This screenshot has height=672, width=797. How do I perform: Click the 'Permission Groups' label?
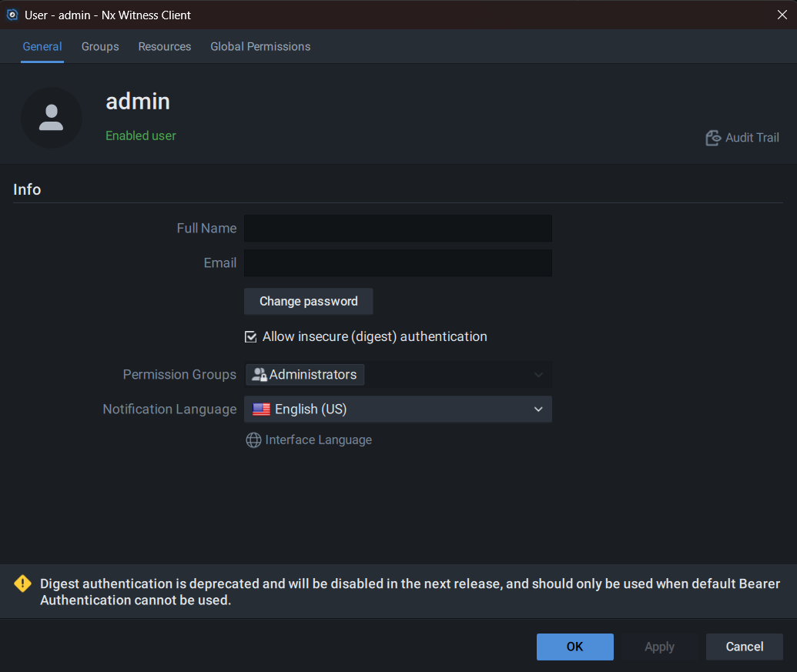179,375
